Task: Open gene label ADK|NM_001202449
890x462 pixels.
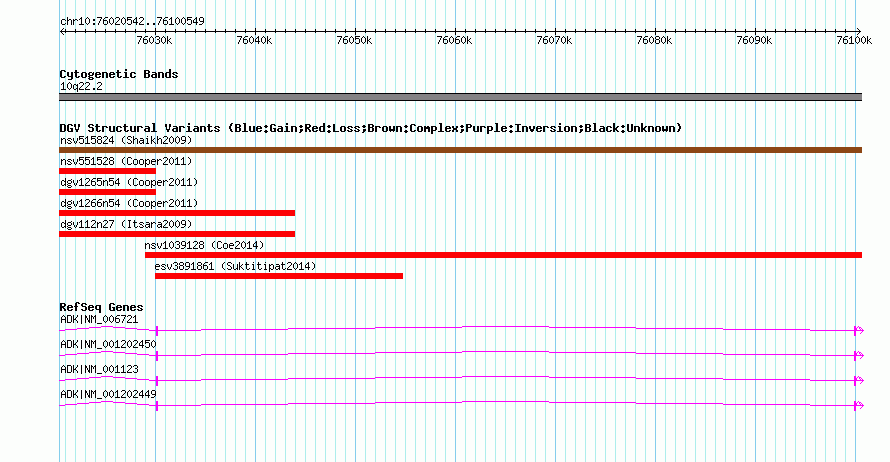Action: [108, 394]
